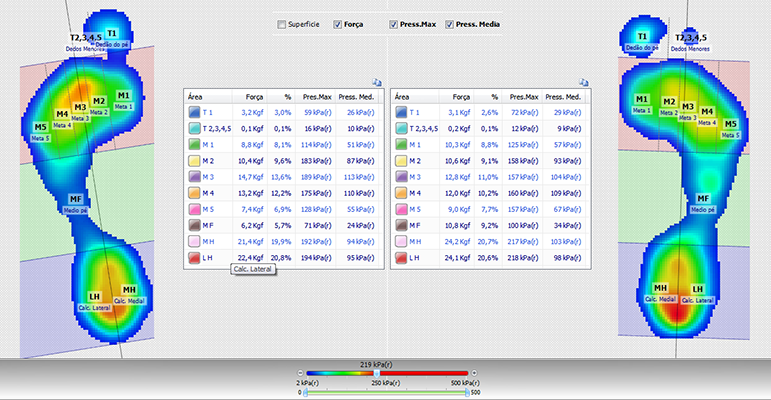This screenshot has width=771, height=400.
Task: Click the copy icon above the right table
Action: [x=582, y=83]
